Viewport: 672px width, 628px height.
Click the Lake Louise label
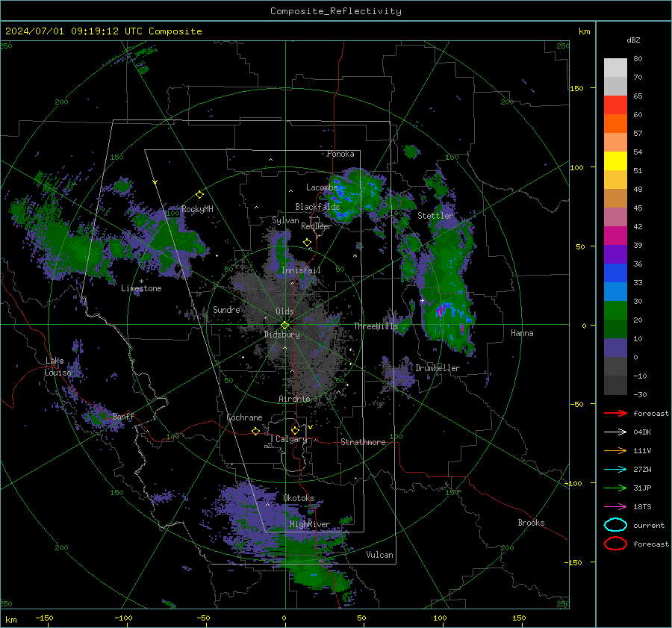click(57, 367)
